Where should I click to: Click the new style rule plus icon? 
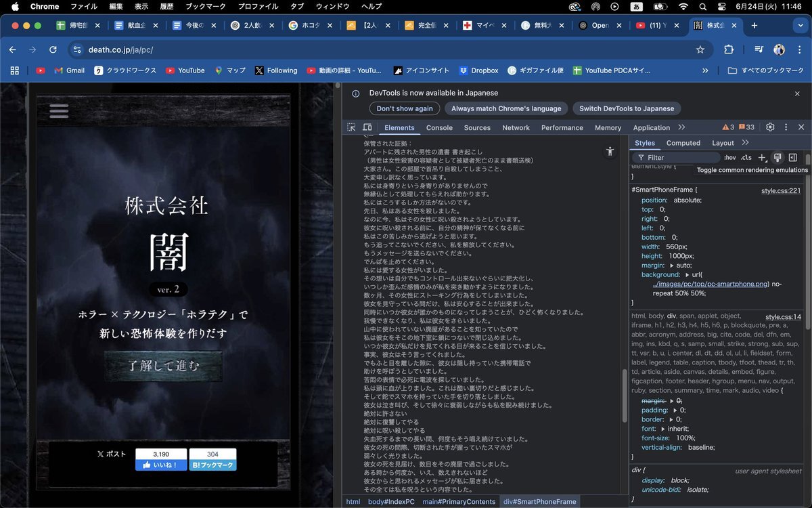pyautogui.click(x=763, y=157)
